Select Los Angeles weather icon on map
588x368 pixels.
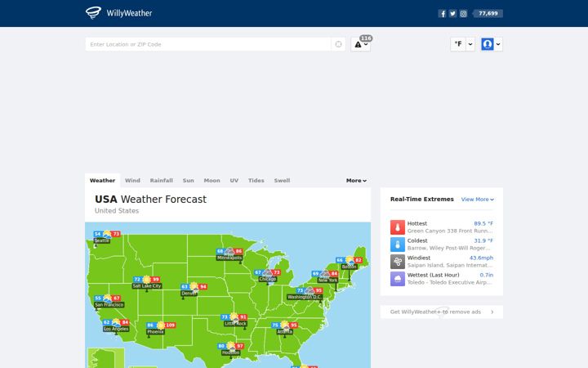pos(116,322)
